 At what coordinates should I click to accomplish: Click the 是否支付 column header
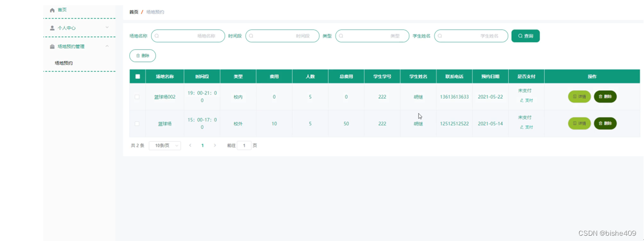[526, 77]
